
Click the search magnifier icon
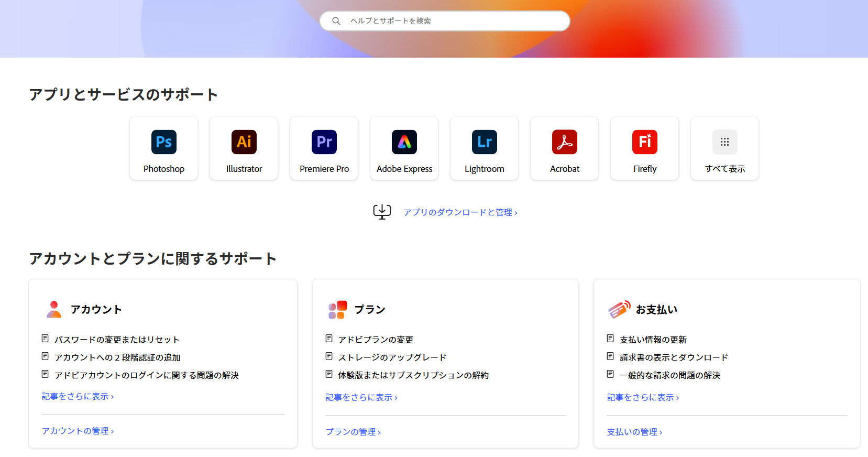coord(336,21)
